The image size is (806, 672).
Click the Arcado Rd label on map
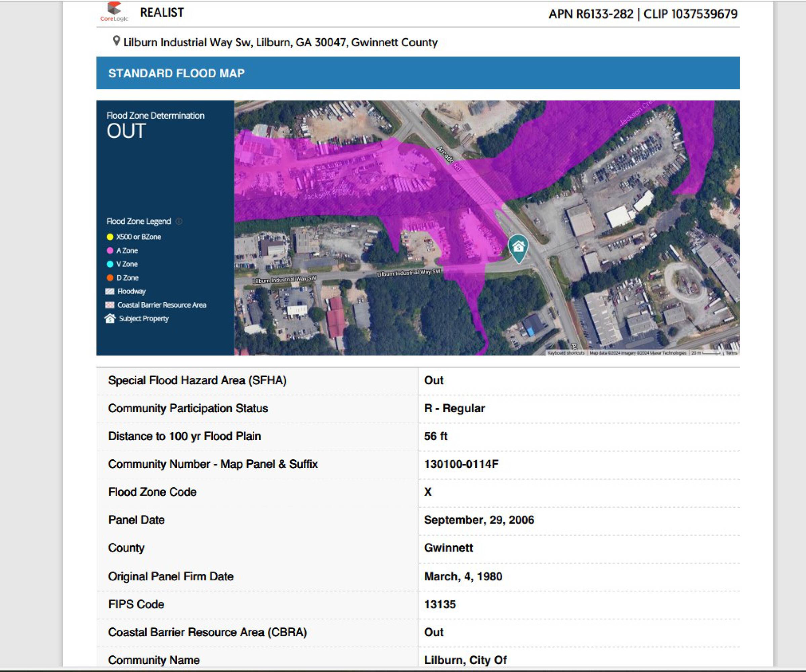pyautogui.click(x=449, y=158)
